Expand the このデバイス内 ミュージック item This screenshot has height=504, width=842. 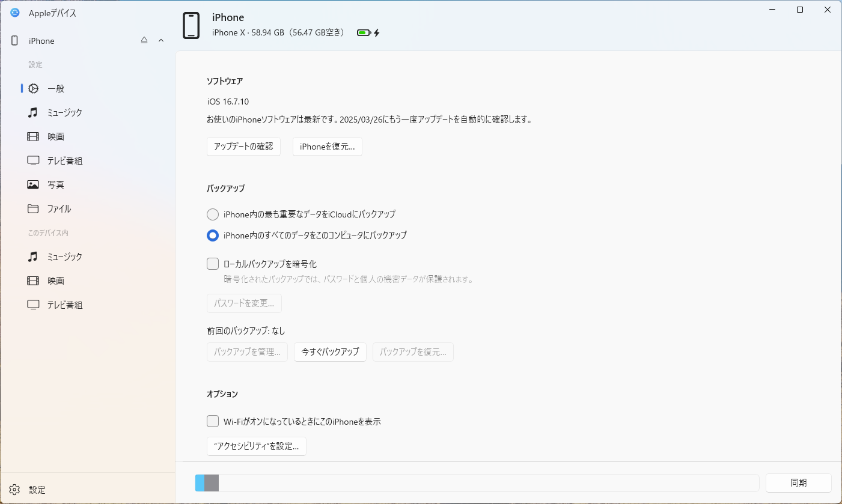point(32,257)
